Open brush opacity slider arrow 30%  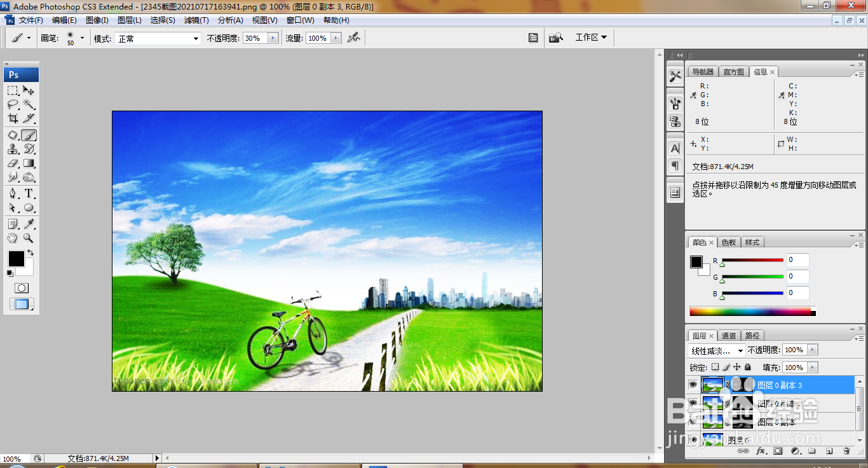[x=273, y=38]
